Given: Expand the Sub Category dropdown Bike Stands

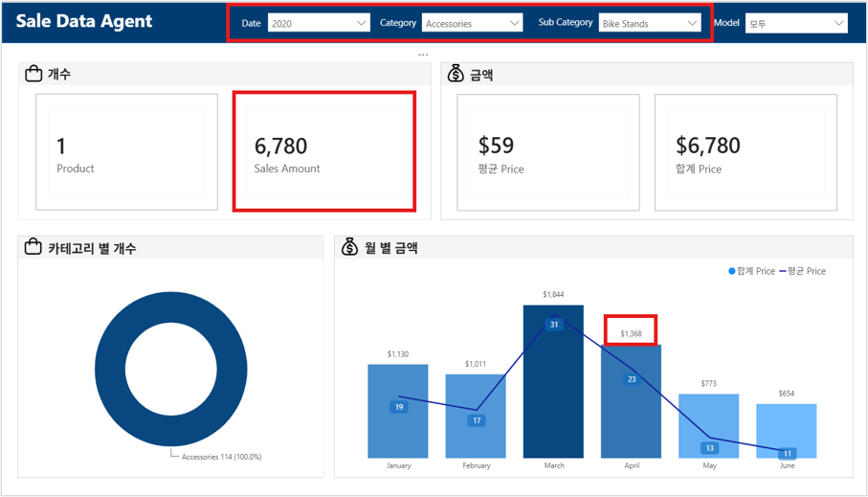Looking at the screenshot, I should click(x=650, y=23).
